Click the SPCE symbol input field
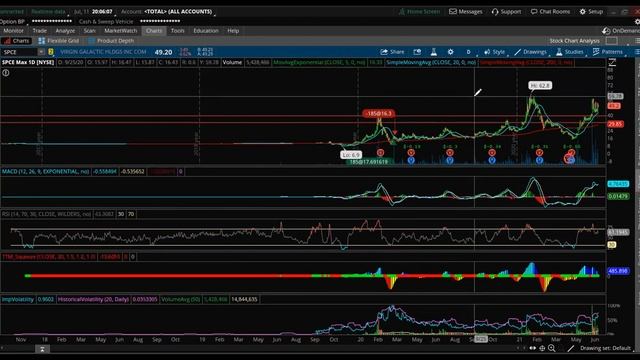Viewport: 640px width, 360px height. pos(20,52)
